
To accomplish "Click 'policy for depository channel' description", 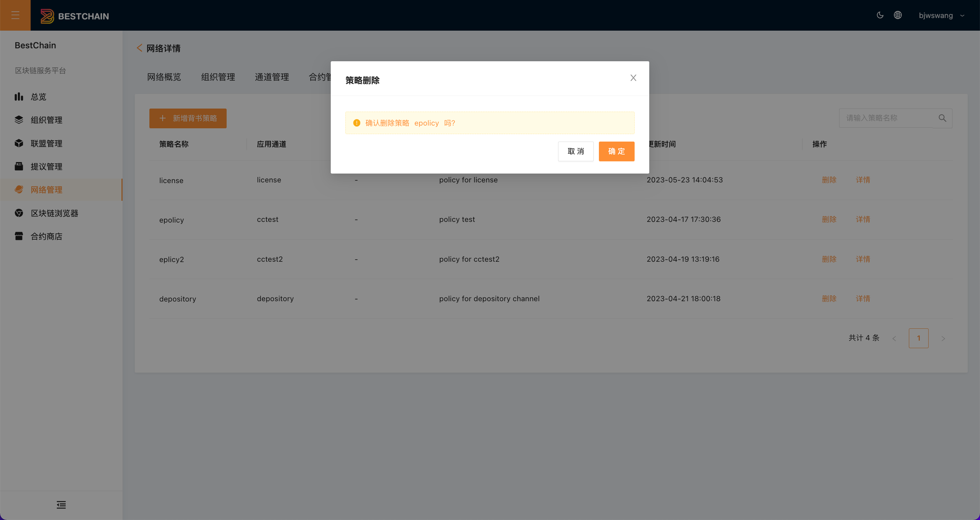I will click(x=489, y=298).
